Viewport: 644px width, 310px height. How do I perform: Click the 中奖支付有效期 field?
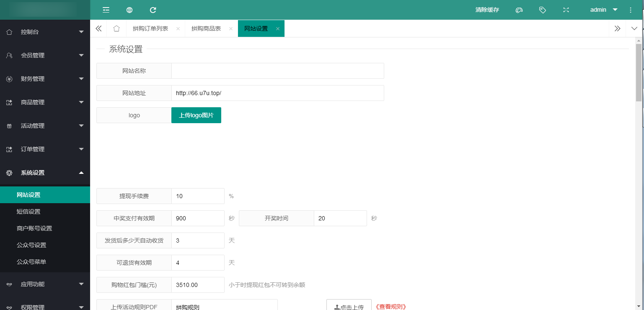(198, 218)
